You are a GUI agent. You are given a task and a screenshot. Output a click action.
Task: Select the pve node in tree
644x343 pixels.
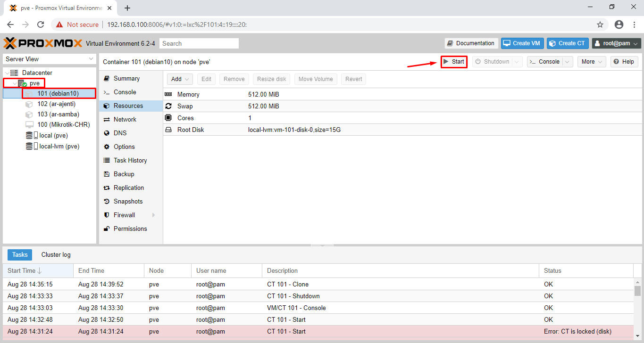34,83
